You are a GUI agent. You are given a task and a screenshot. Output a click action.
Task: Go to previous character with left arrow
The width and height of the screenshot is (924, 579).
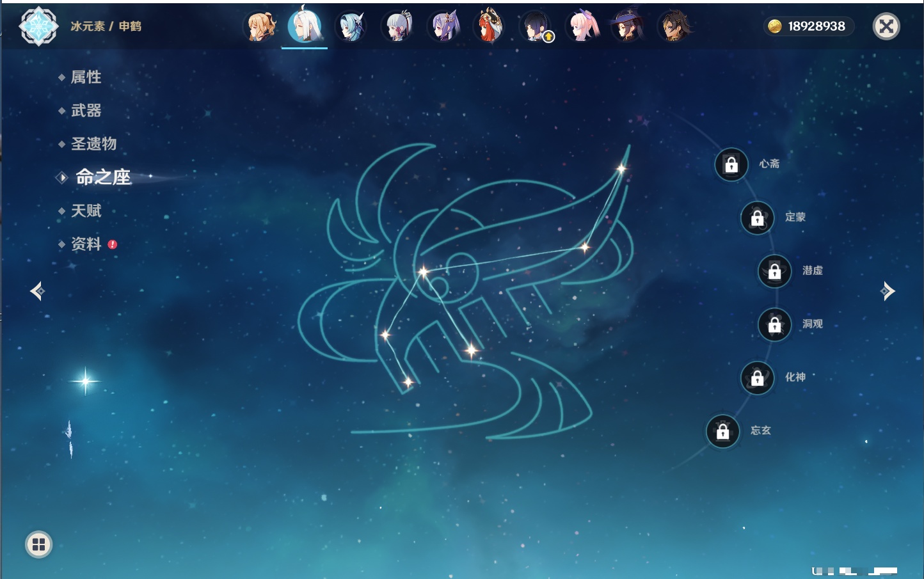click(38, 291)
